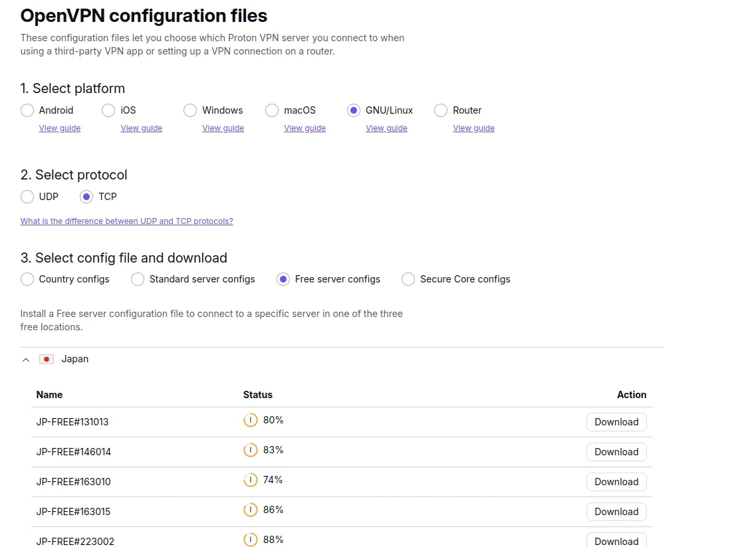
Task: Select the Windows platform radio button
Action: (190, 110)
